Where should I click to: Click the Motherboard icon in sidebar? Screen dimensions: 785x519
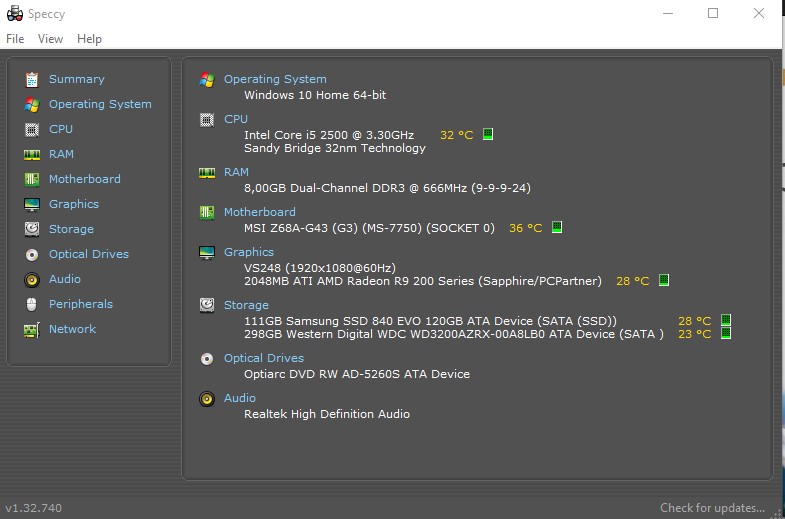click(32, 180)
